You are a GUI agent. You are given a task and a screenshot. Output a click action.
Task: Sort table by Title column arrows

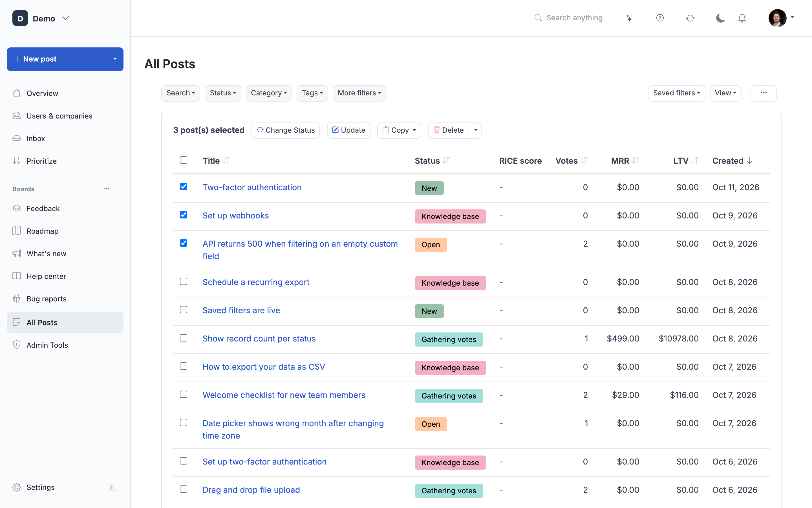click(226, 161)
